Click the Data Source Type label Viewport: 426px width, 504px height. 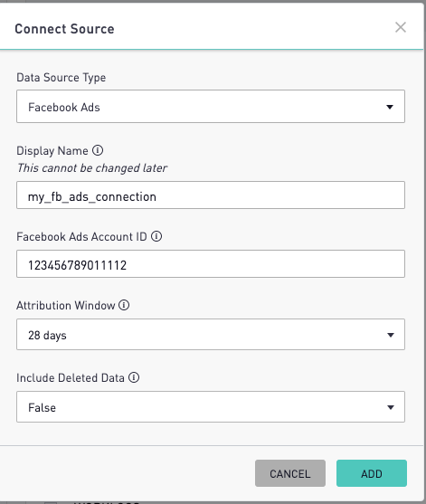[x=61, y=78]
